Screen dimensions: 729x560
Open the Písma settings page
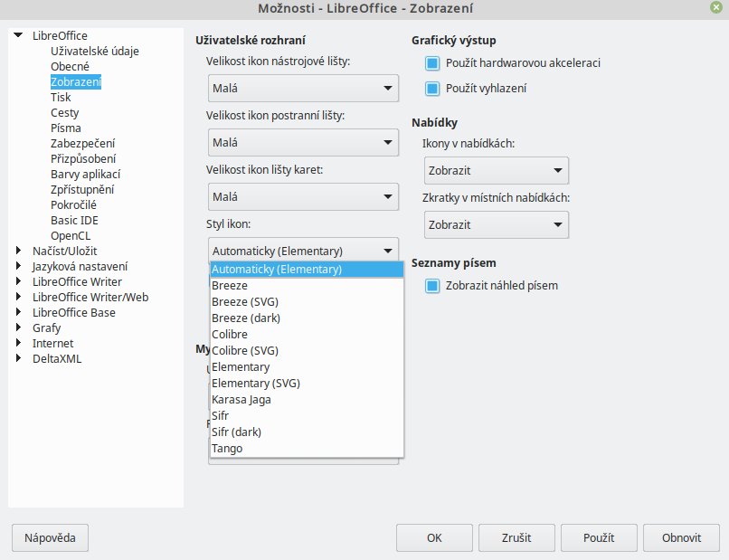click(65, 128)
